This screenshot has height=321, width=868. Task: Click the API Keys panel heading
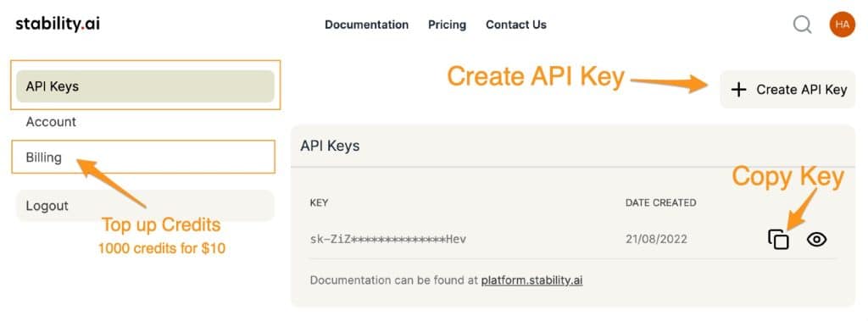[x=330, y=146]
